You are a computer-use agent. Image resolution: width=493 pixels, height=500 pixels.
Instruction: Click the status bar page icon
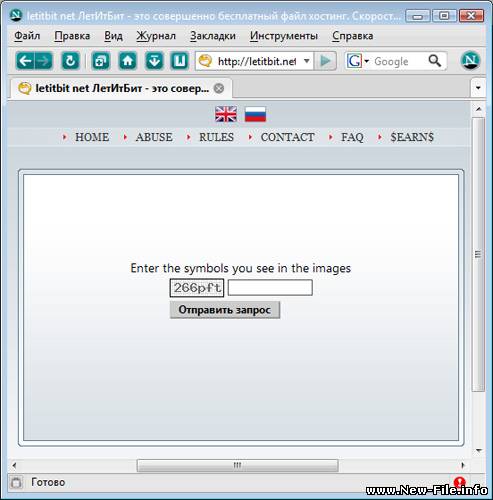click(16, 482)
